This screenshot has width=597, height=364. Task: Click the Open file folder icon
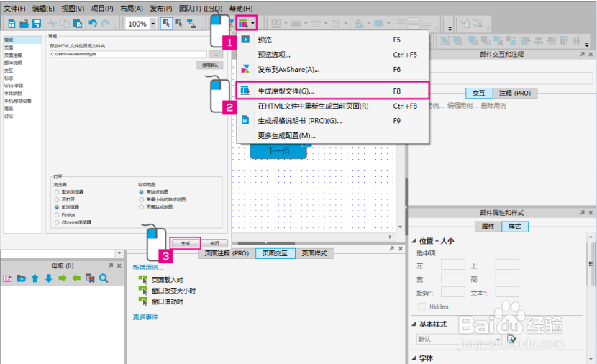[x=24, y=24]
